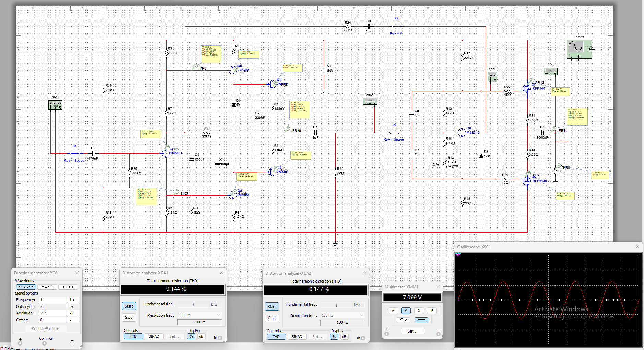This screenshot has width=644, height=350.
Task: Switch XDA2 display to percent
Action: [x=334, y=337]
